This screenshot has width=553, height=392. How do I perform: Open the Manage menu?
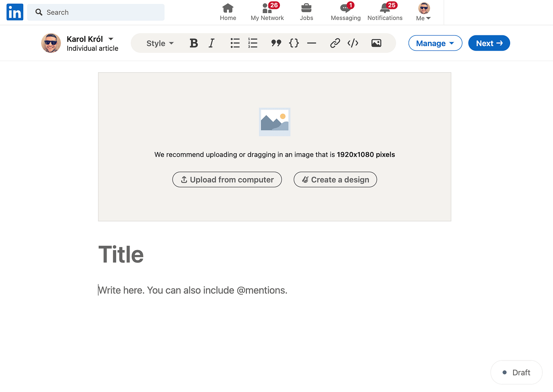pos(435,43)
